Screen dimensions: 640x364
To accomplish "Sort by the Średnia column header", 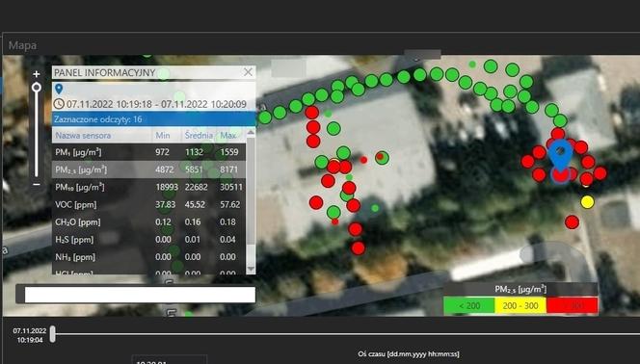I will click(199, 136).
